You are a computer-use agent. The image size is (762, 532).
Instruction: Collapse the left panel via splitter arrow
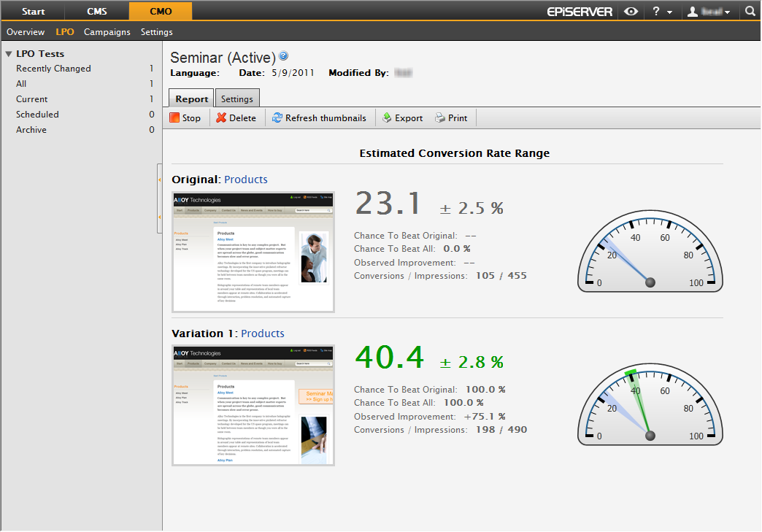click(159, 178)
